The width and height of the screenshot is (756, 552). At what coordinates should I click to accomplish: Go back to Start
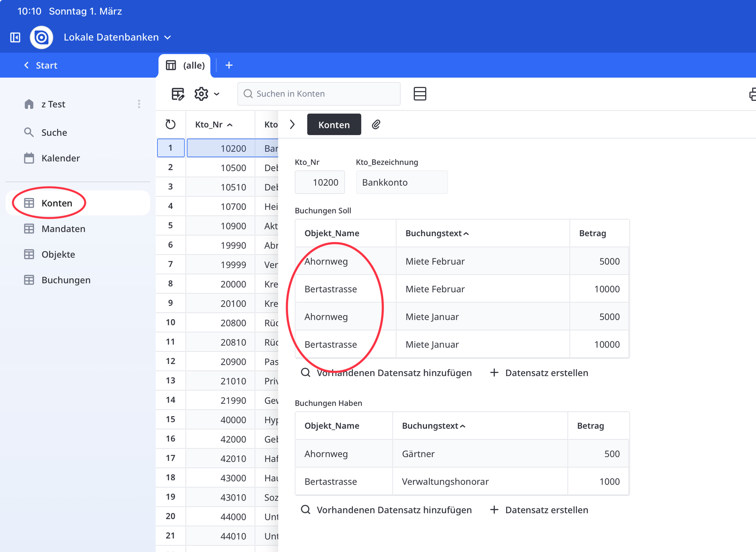click(40, 66)
